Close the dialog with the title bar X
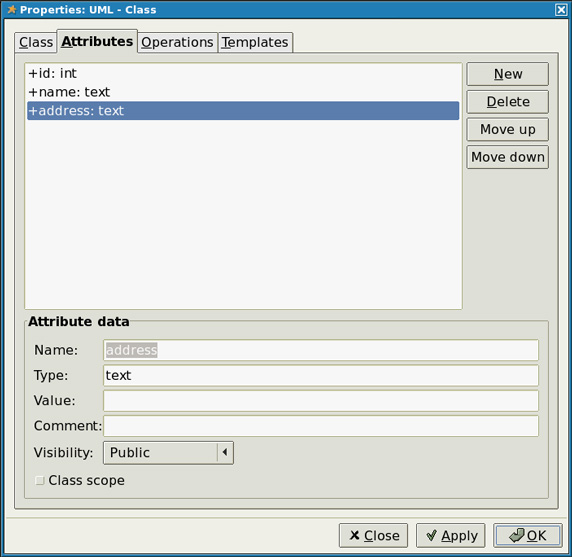Screen dimensions: 572x557 561,9
